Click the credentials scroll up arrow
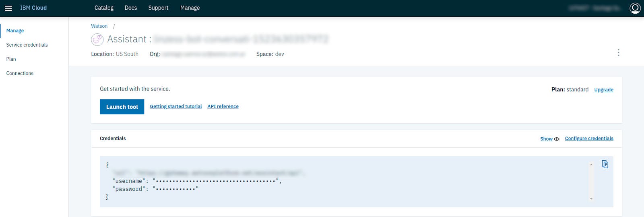 591,165
